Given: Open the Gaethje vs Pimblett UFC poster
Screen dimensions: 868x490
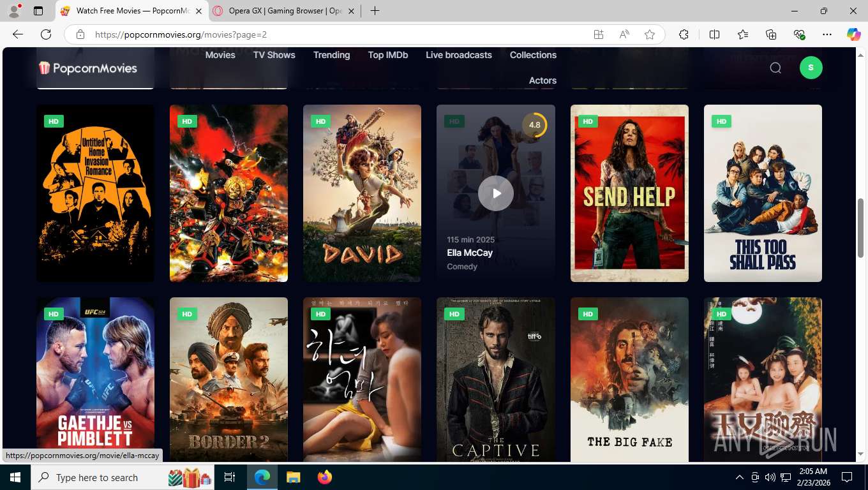Looking at the screenshot, I should click(95, 380).
